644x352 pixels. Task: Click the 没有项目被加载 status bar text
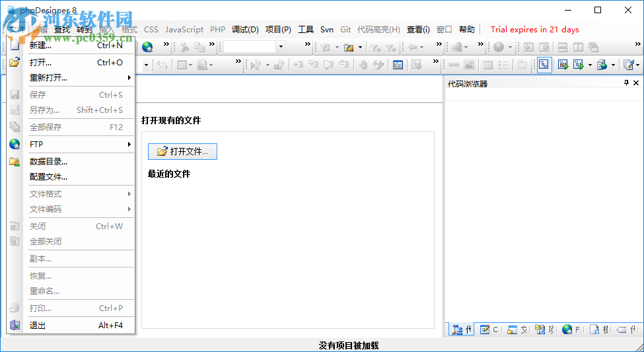click(348, 345)
